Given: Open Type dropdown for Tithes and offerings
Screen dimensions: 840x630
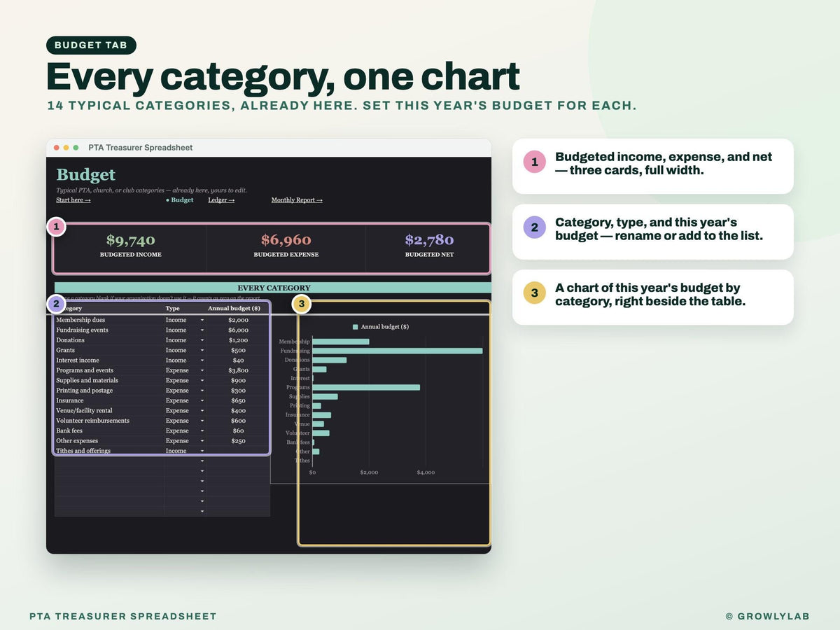Looking at the screenshot, I should 202,451.
